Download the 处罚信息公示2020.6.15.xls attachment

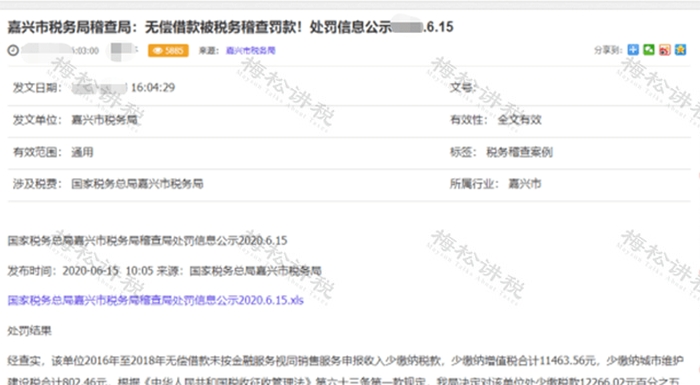coord(155,300)
